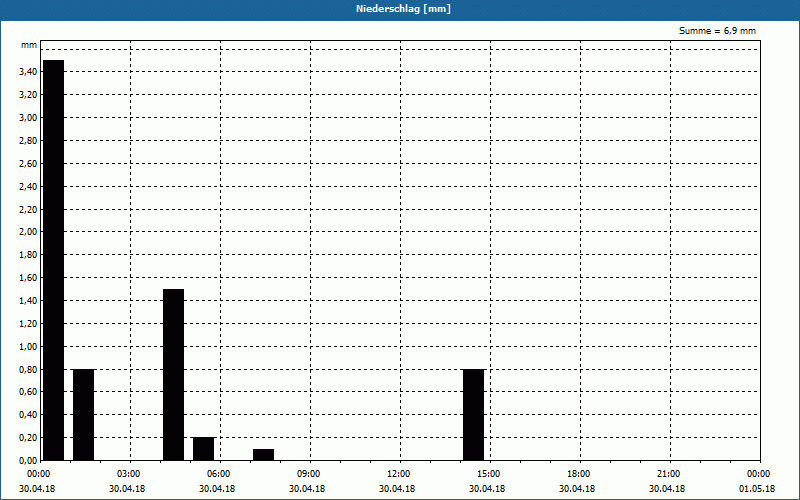Click the 18:00 time label

pyautogui.click(x=579, y=474)
